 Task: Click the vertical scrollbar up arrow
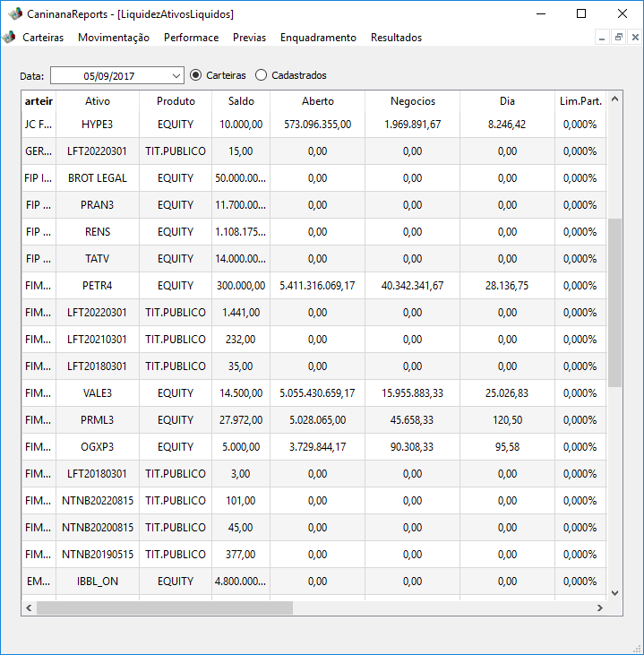coord(614,99)
